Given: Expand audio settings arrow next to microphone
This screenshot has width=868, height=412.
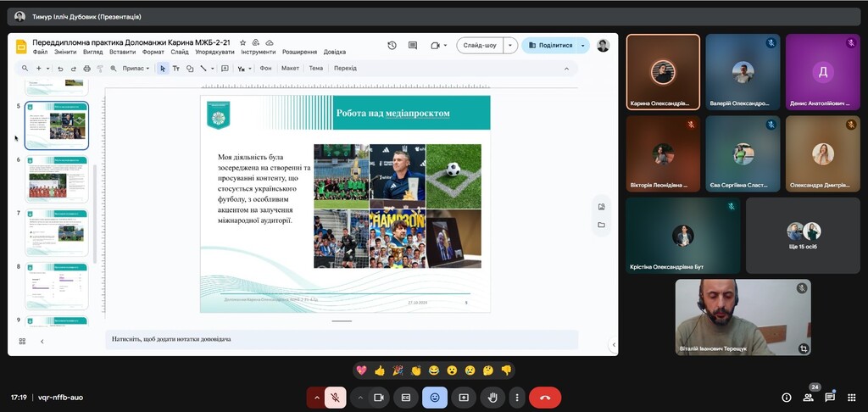Looking at the screenshot, I should click(x=317, y=398).
